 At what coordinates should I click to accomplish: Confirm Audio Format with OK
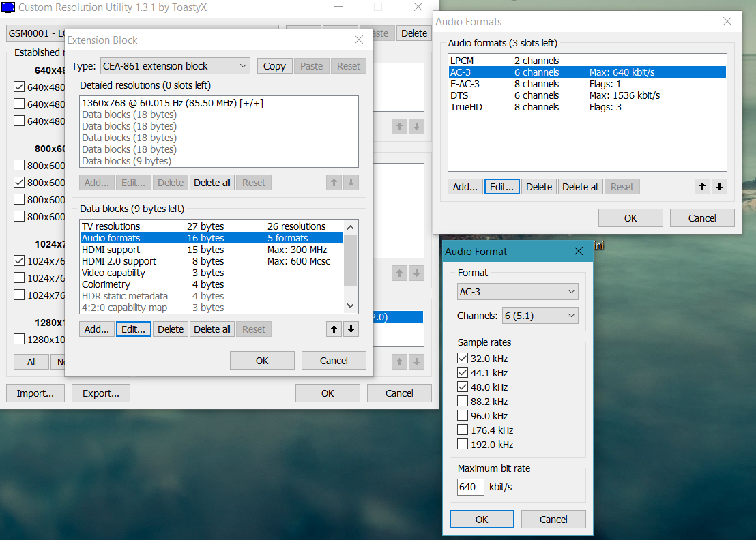482,520
